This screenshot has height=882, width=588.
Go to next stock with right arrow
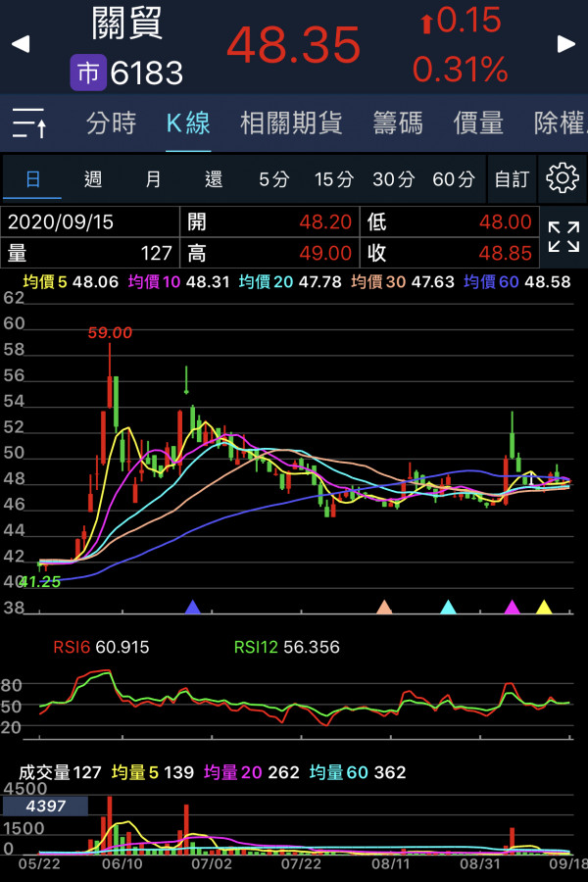point(566,44)
